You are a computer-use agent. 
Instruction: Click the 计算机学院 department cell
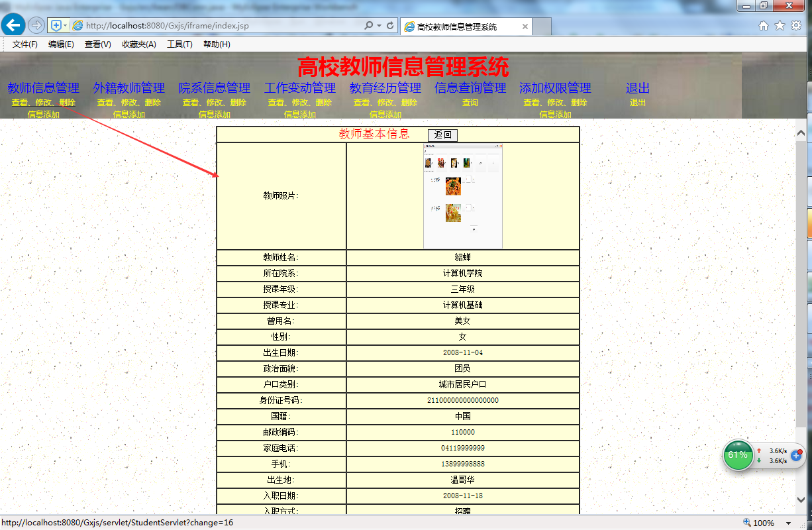point(463,274)
